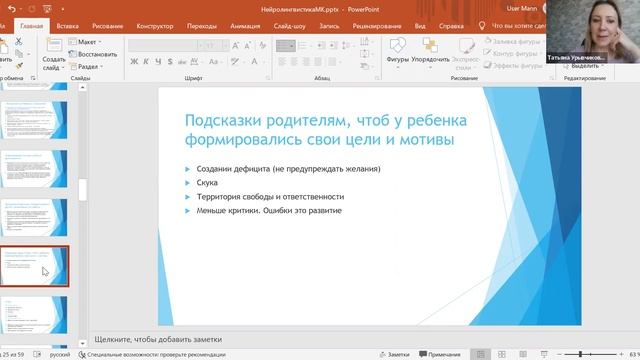Open the change case Aa dropdown
The image size is (640, 360).
point(215,62)
